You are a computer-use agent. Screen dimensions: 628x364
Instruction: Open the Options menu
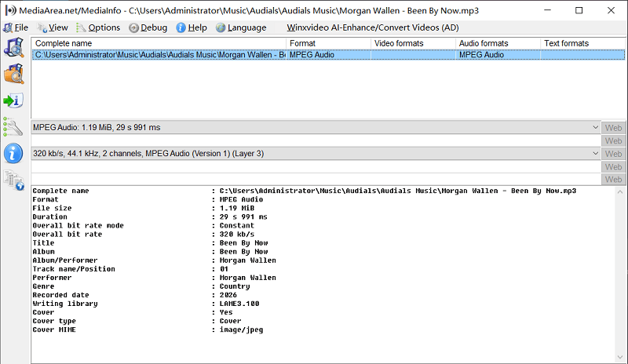click(x=99, y=27)
